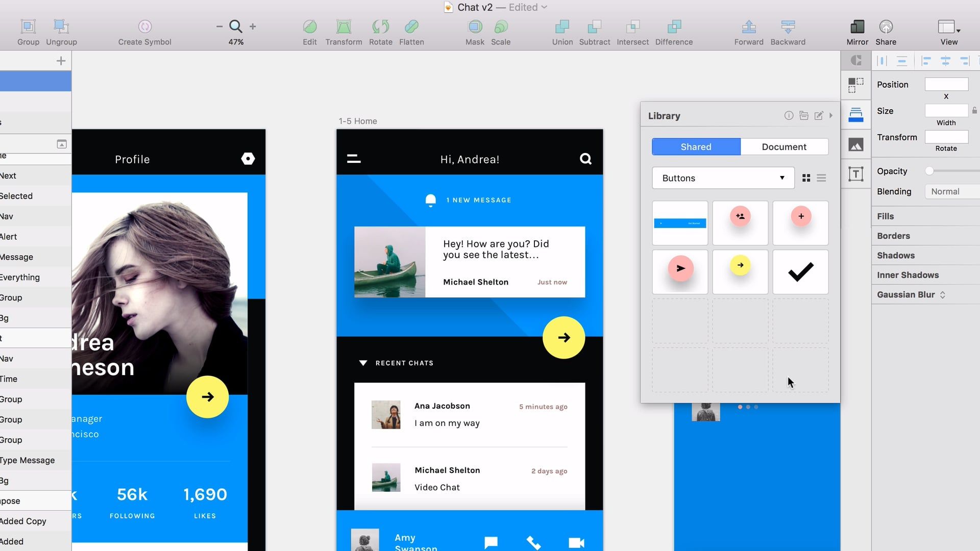
Task: Click the Edit tool icon
Action: click(x=310, y=27)
